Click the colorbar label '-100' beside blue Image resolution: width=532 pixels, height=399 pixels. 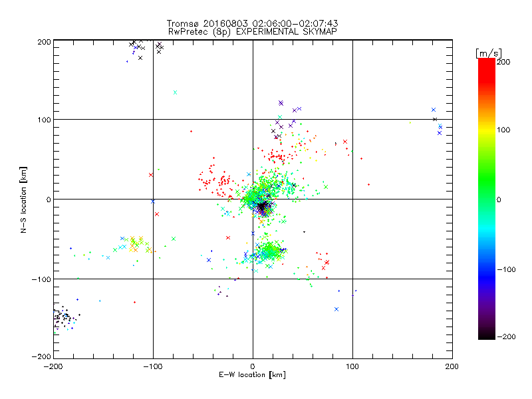tap(506, 269)
